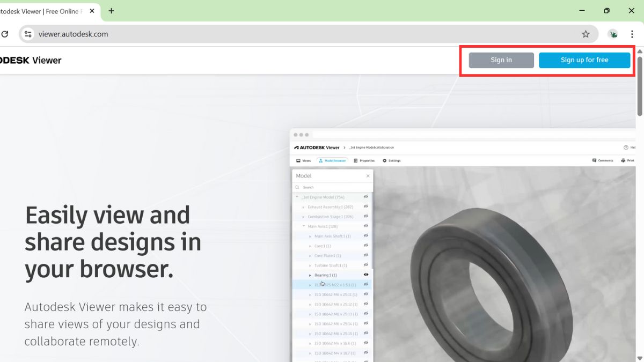Focus the viewer.autodesk.com address bar
Image resolution: width=644 pixels, height=362 pixels.
pyautogui.click(x=309, y=34)
